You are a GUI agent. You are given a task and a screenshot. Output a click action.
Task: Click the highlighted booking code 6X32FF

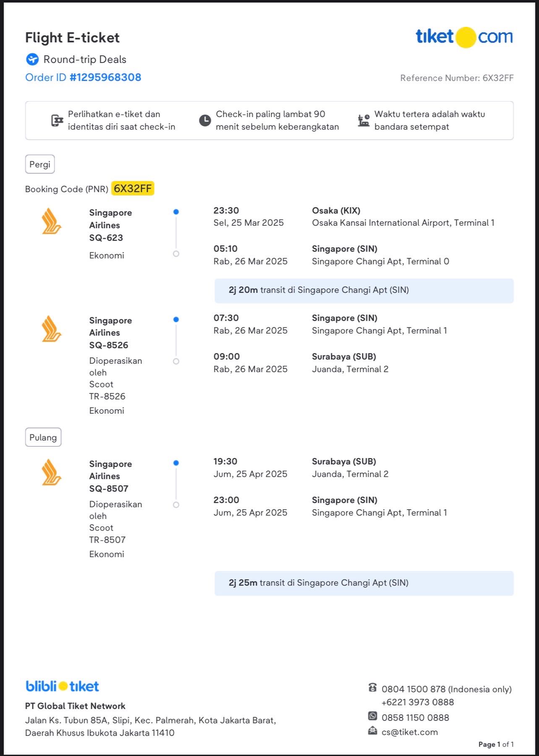coord(133,189)
